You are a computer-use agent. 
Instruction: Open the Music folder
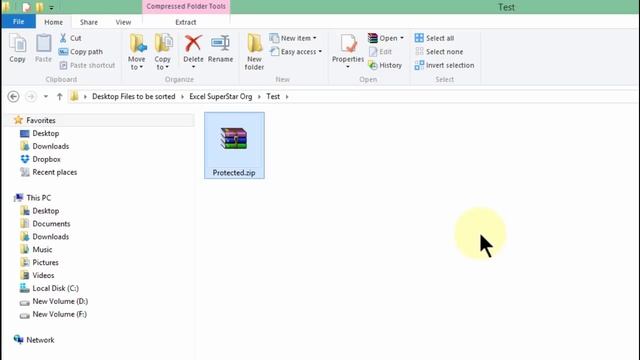pyautogui.click(x=42, y=249)
